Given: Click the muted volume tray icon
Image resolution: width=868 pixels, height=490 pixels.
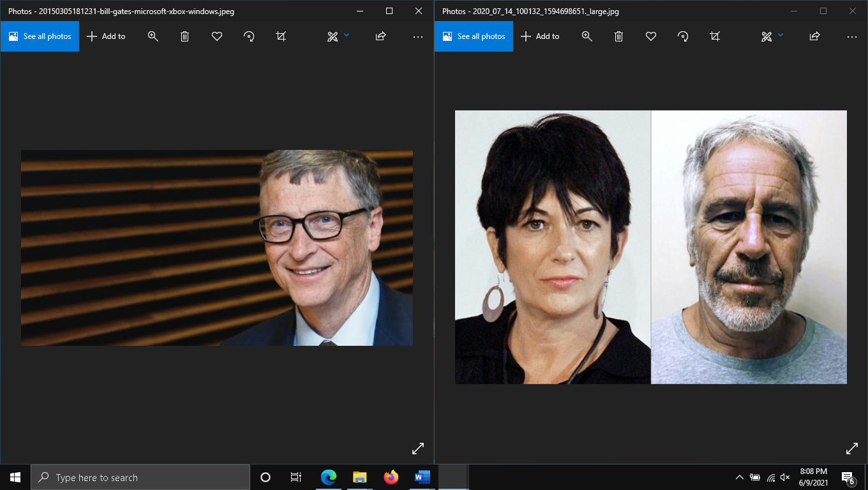Looking at the screenshot, I should click(x=786, y=477).
